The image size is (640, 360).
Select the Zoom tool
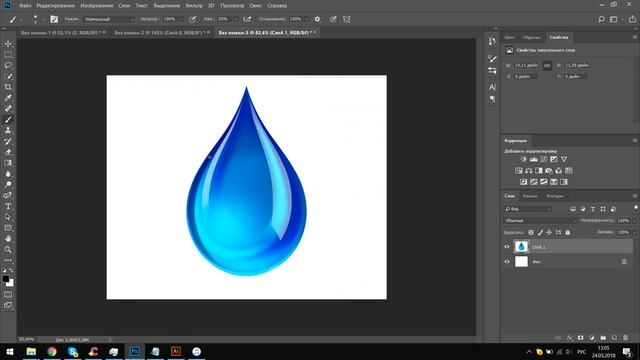click(8, 249)
